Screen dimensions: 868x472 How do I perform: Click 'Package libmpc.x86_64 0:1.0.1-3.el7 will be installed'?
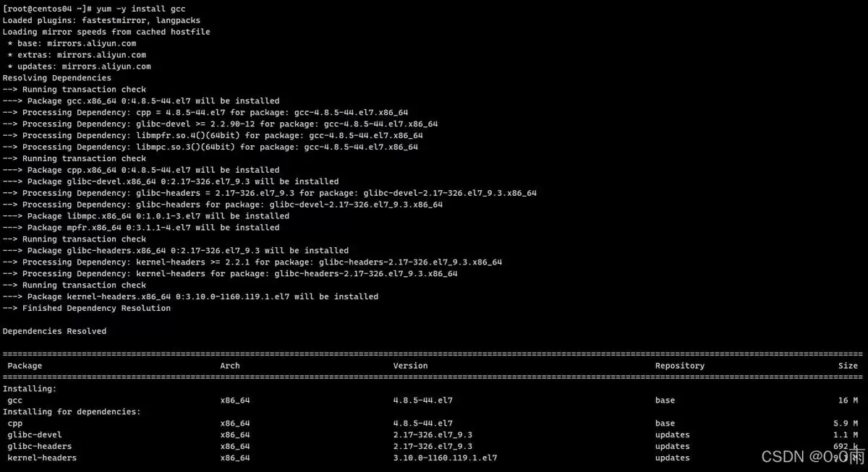[x=146, y=217]
